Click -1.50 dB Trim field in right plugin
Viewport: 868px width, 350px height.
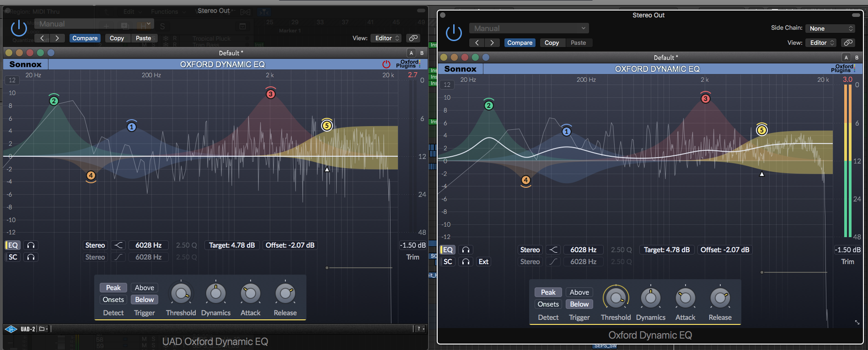tap(848, 250)
